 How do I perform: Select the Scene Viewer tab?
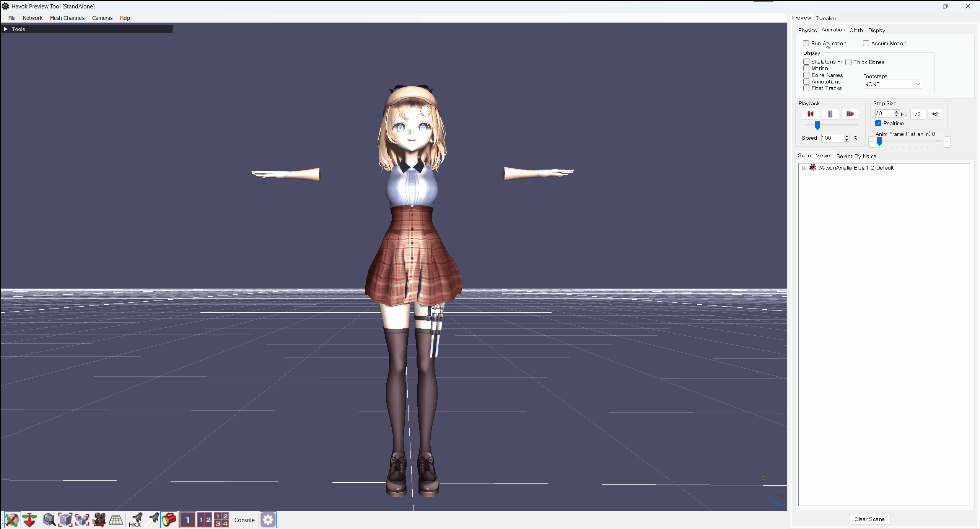(815, 156)
